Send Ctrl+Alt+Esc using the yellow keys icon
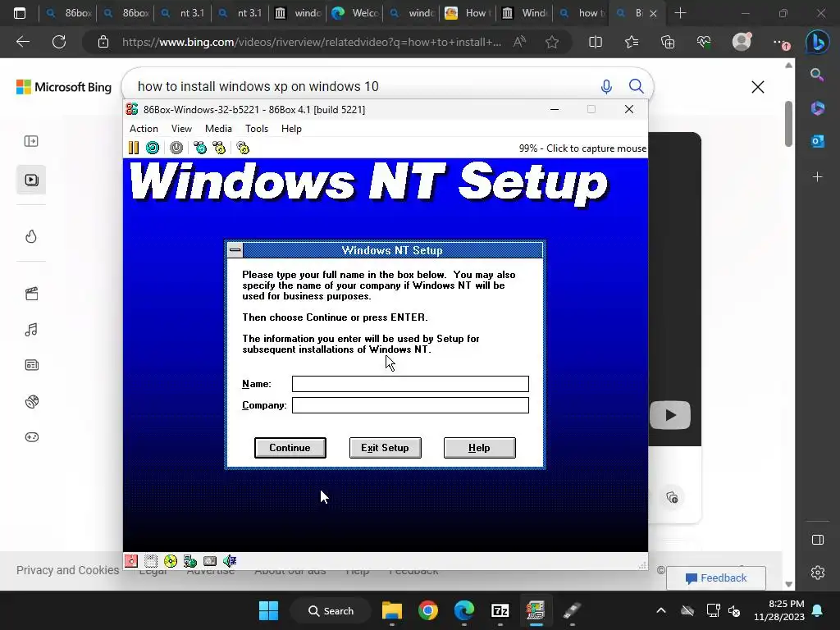Screen dimensions: 840x630 pyautogui.click(x=219, y=148)
